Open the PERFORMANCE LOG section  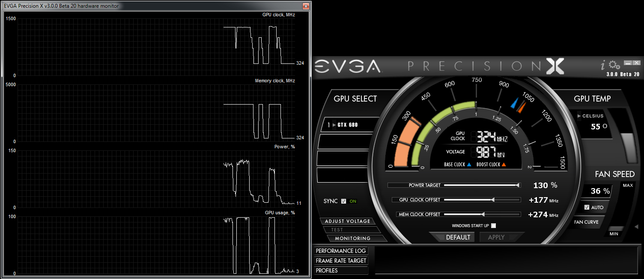click(x=341, y=251)
